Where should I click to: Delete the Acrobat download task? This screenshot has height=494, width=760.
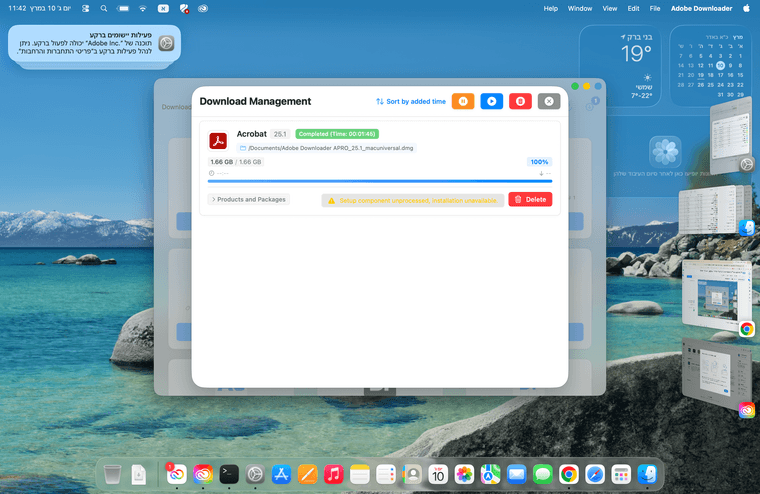point(530,199)
